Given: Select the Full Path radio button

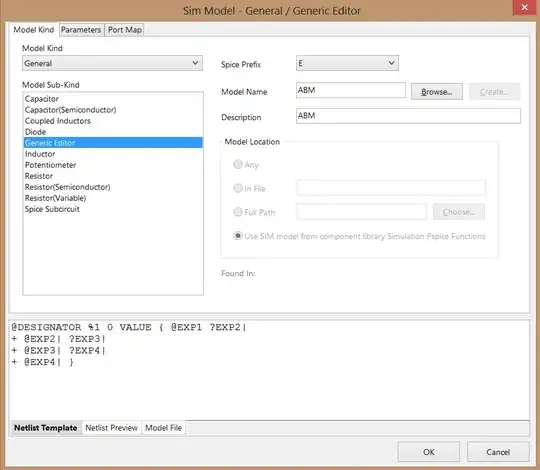Looking at the screenshot, I should [238, 212].
